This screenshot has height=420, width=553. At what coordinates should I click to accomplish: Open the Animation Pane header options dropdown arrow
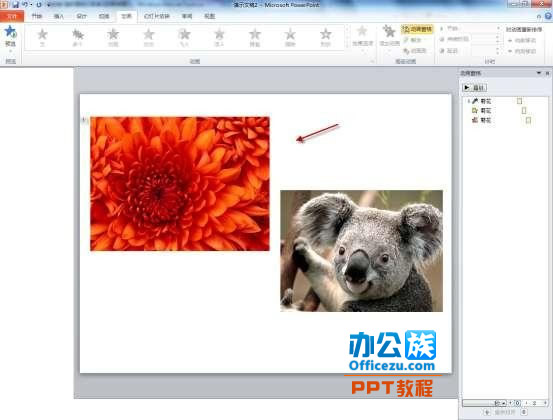(x=539, y=73)
